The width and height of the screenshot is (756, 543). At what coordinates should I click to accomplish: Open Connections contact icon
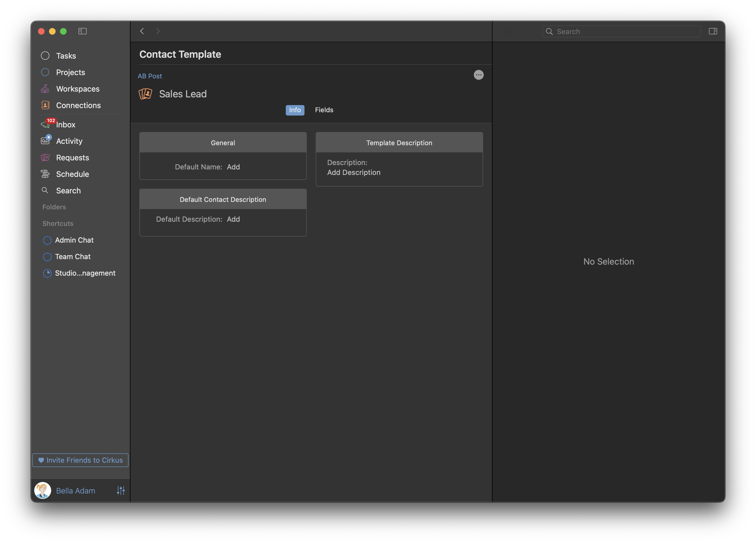point(45,105)
